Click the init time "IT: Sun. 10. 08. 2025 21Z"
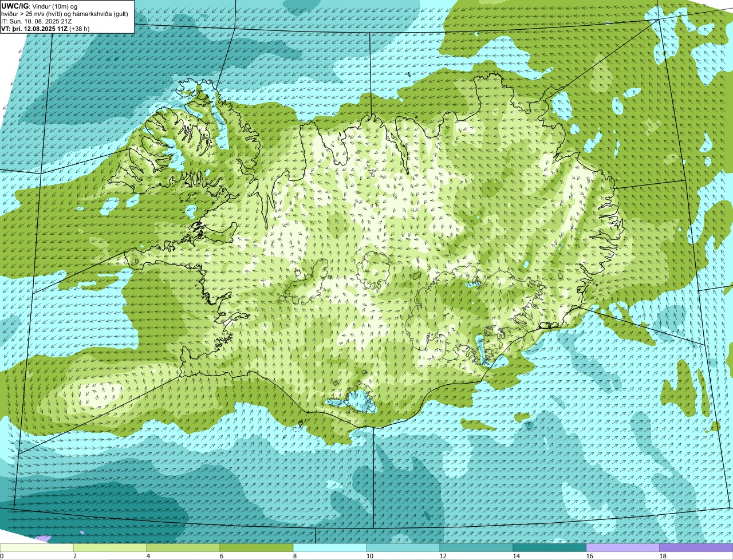The image size is (733, 560). pos(37,21)
